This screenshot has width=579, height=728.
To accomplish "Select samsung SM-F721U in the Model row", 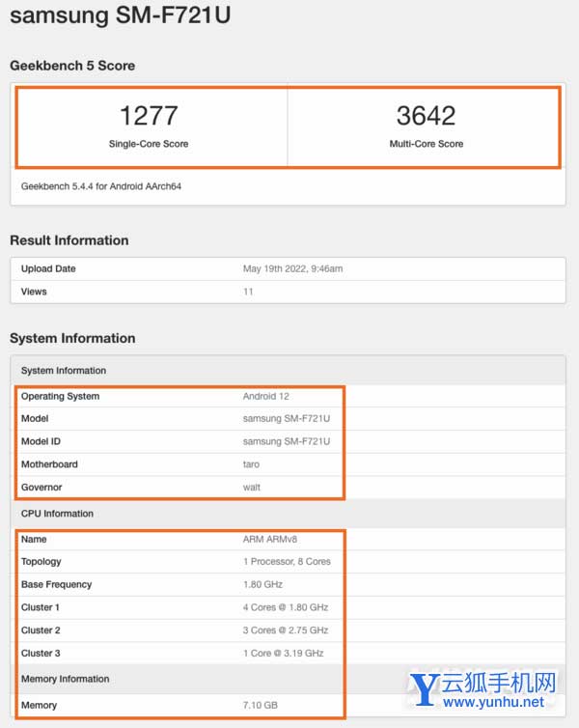I will [287, 419].
